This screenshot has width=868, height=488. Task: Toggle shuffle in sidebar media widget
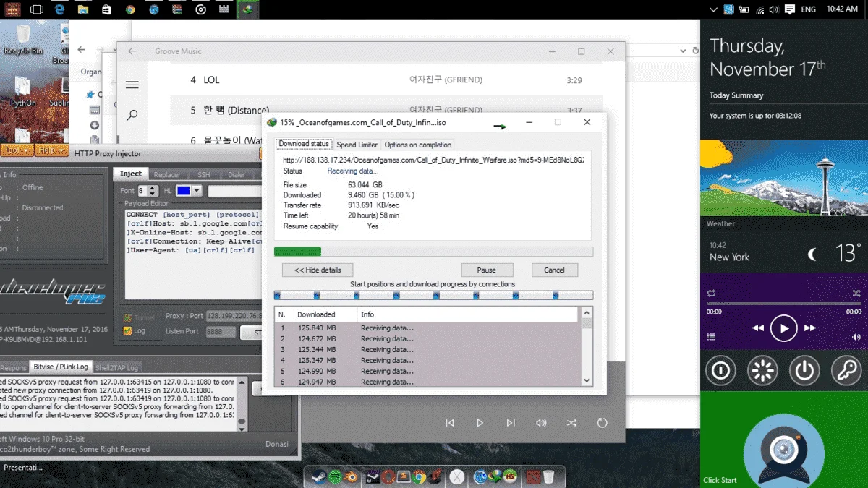pos(856,293)
